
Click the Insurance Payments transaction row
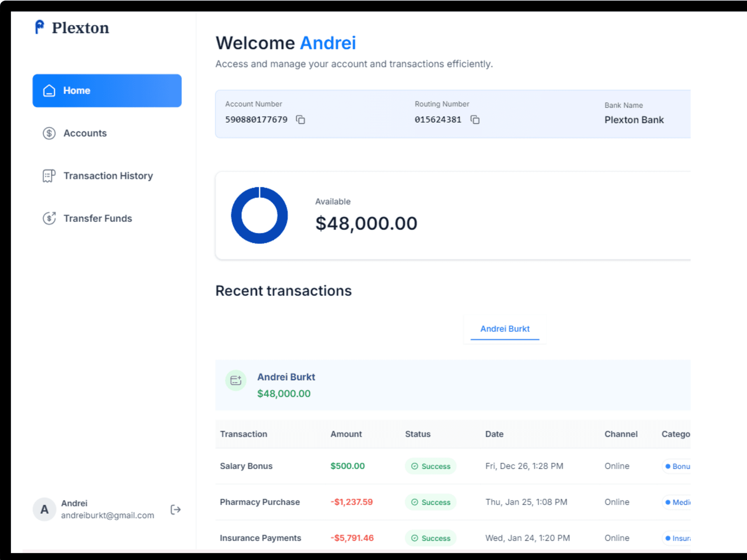tap(260, 538)
